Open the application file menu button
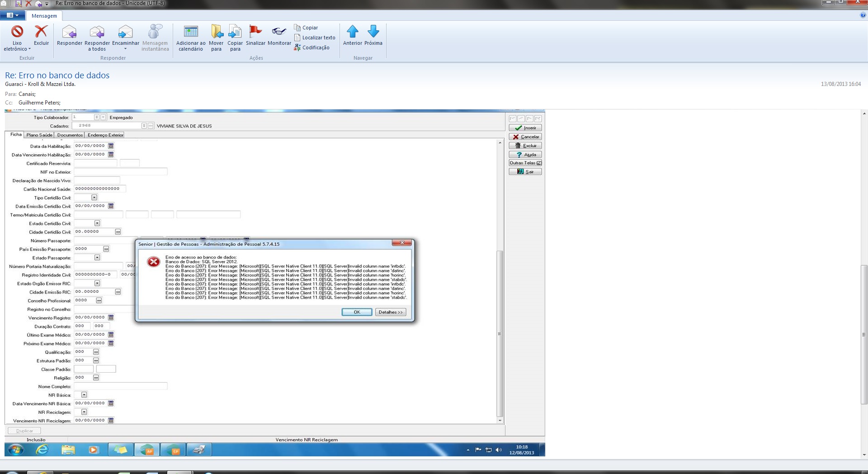868x474 pixels. tap(13, 15)
